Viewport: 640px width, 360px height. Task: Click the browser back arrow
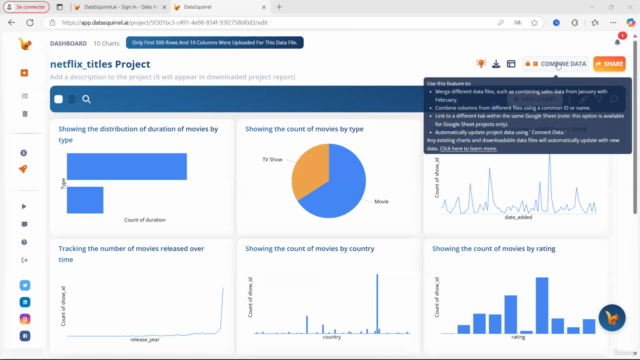pos(11,22)
